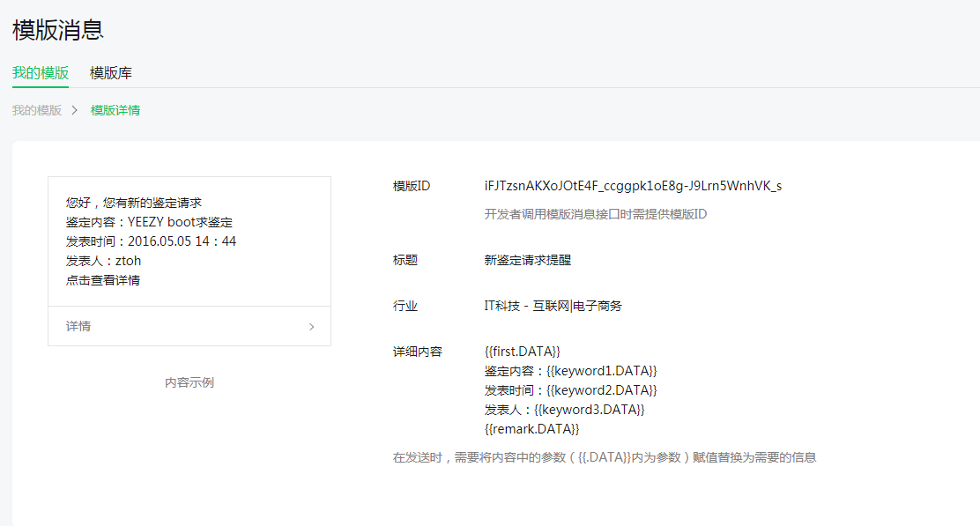Click the 内容示例 caption
This screenshot has width=980, height=526.
click(x=189, y=383)
